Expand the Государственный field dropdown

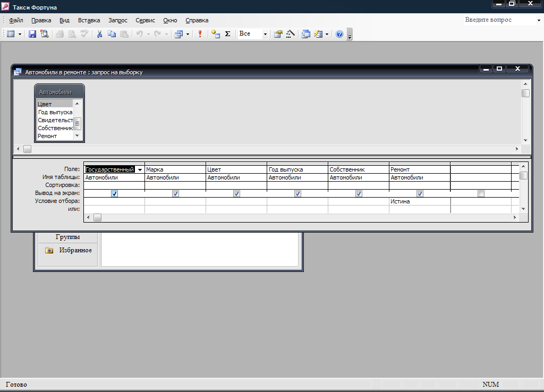pos(140,170)
